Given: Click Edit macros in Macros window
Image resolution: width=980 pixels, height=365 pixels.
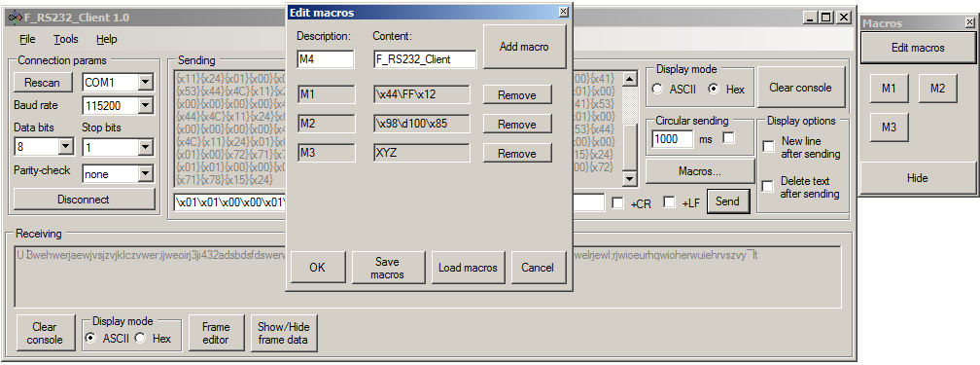Looking at the screenshot, I should (918, 48).
